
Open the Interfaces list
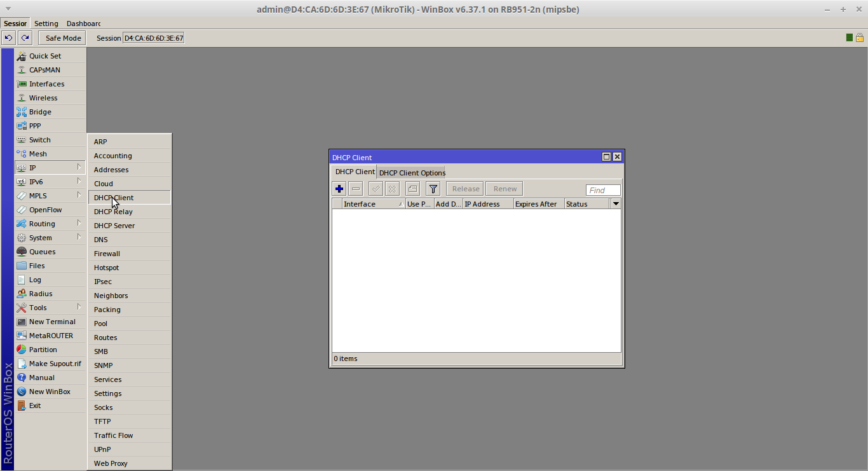pos(50,84)
